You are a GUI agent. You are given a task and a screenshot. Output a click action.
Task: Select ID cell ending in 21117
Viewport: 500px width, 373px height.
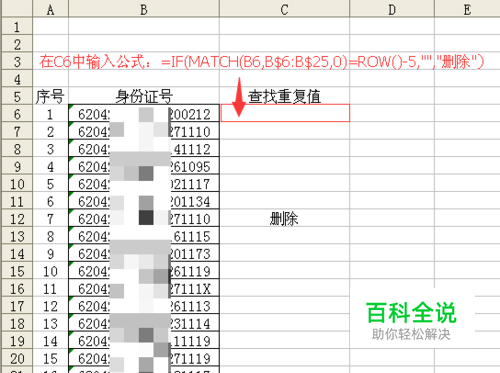(144, 184)
